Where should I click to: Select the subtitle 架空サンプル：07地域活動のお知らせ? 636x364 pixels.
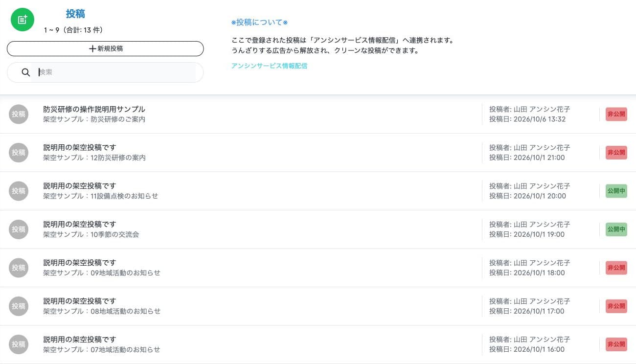pos(101,349)
